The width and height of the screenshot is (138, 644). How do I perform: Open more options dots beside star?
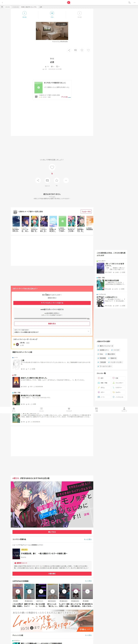pos(66,180)
